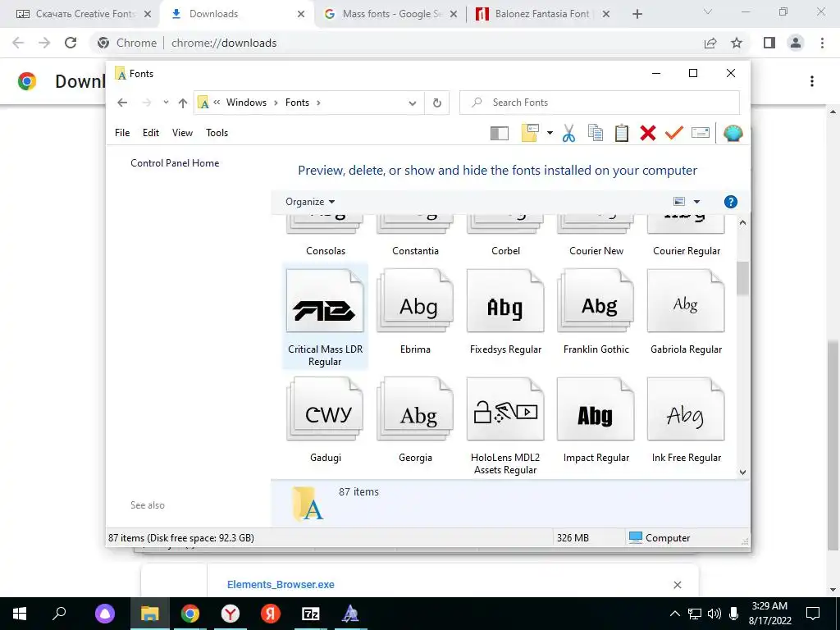Screen dimensions: 840x630
Task: Expand chevron after Fonts breadcrumb
Action: click(318, 103)
